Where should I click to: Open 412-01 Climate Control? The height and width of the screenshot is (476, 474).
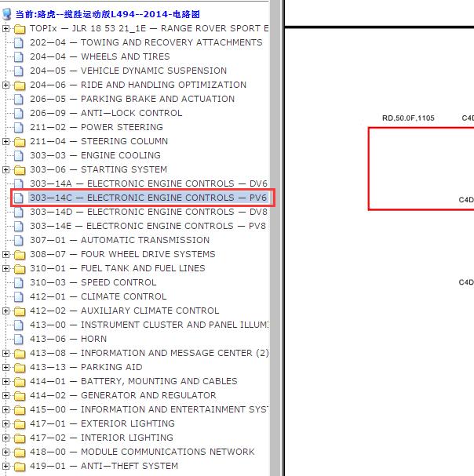click(98, 296)
